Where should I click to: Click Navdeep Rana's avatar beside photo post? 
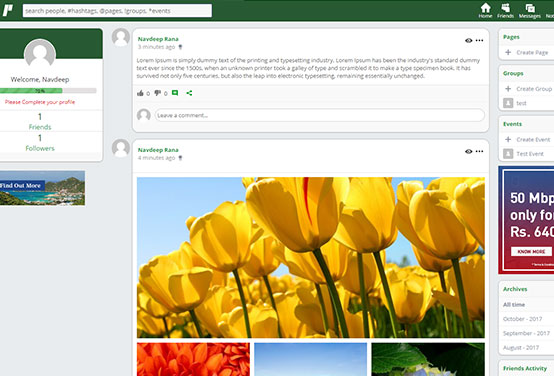121,148
